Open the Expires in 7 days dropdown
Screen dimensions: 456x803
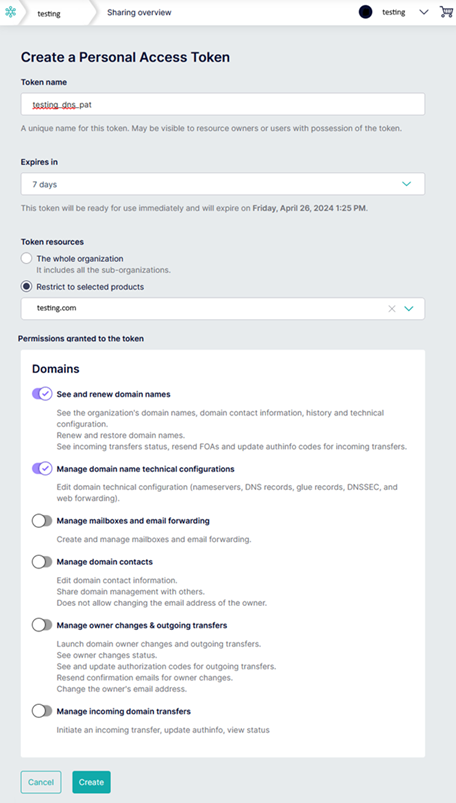(x=223, y=184)
